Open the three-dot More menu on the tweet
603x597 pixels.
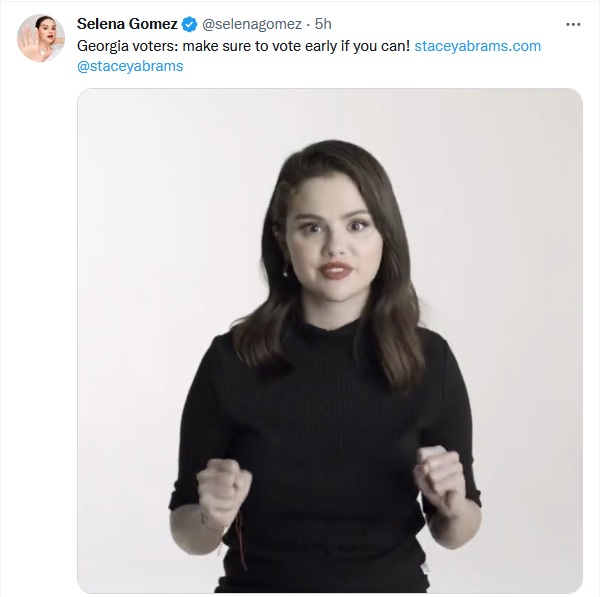573,24
